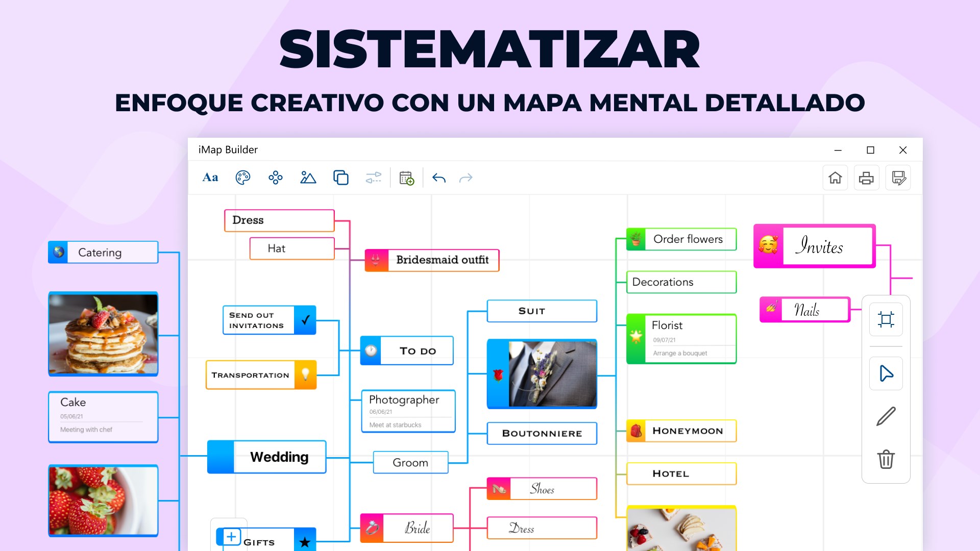The height and width of the screenshot is (551, 980).
Task: Select the Bridesmaid outfit node
Action: click(442, 260)
